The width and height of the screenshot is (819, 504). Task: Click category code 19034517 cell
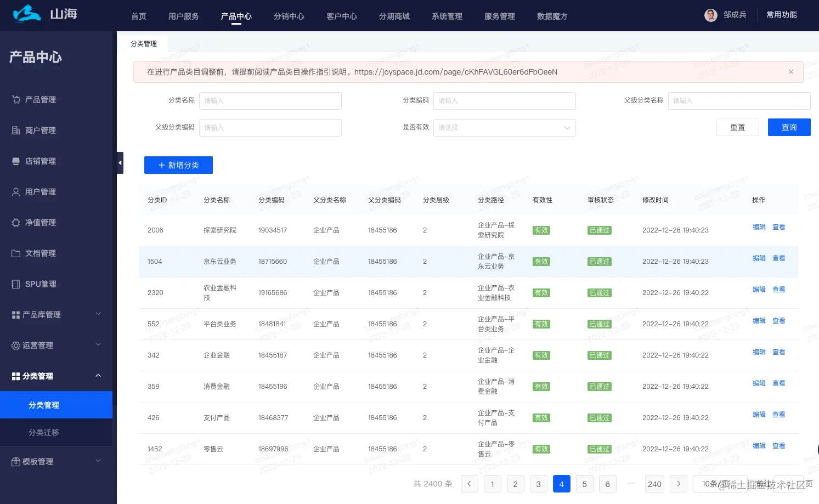[x=273, y=230]
